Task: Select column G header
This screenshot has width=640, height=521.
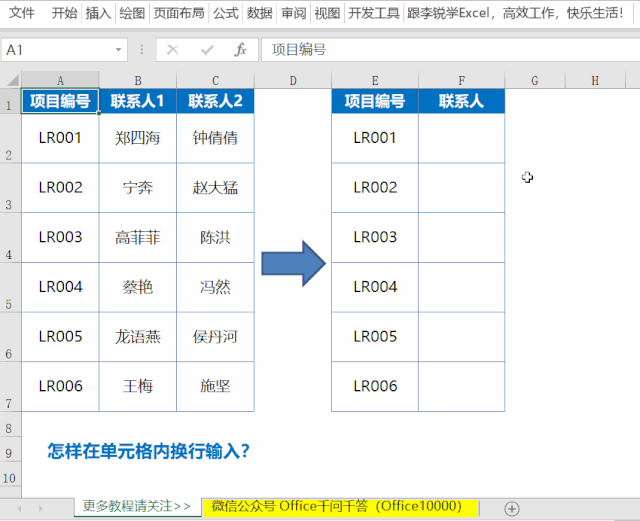Action: [535, 80]
